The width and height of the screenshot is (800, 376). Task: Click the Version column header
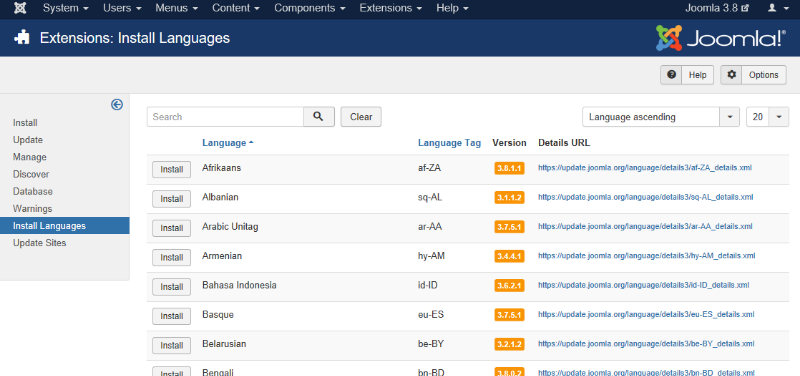click(509, 143)
